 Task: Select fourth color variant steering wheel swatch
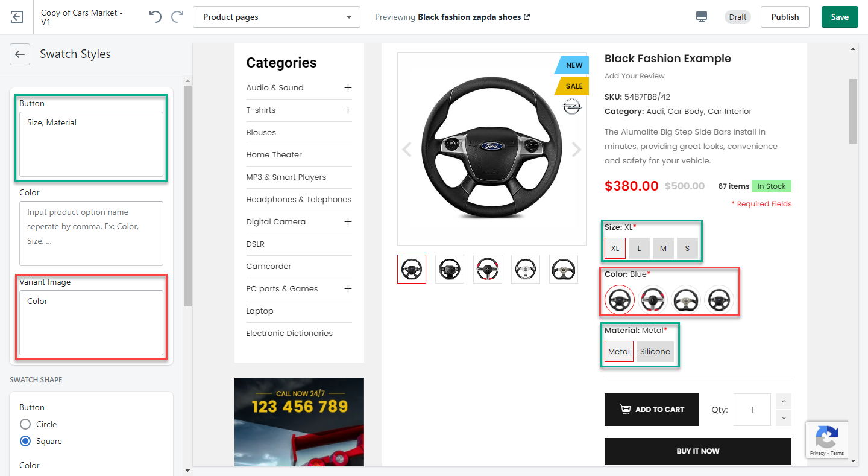pyautogui.click(x=720, y=299)
